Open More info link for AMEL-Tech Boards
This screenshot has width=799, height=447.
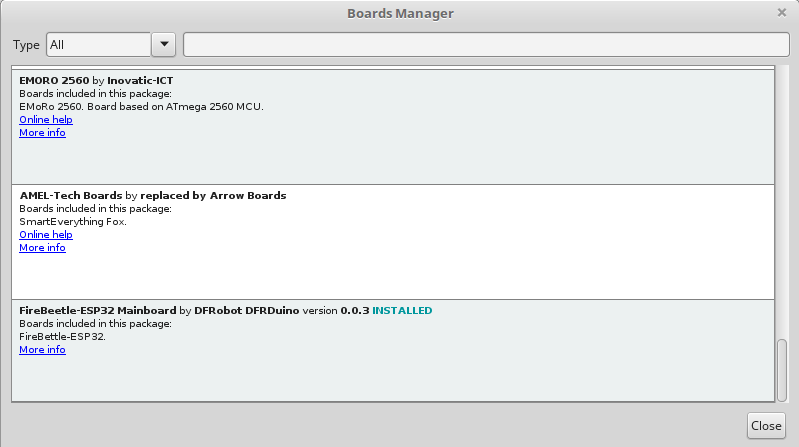(42, 248)
